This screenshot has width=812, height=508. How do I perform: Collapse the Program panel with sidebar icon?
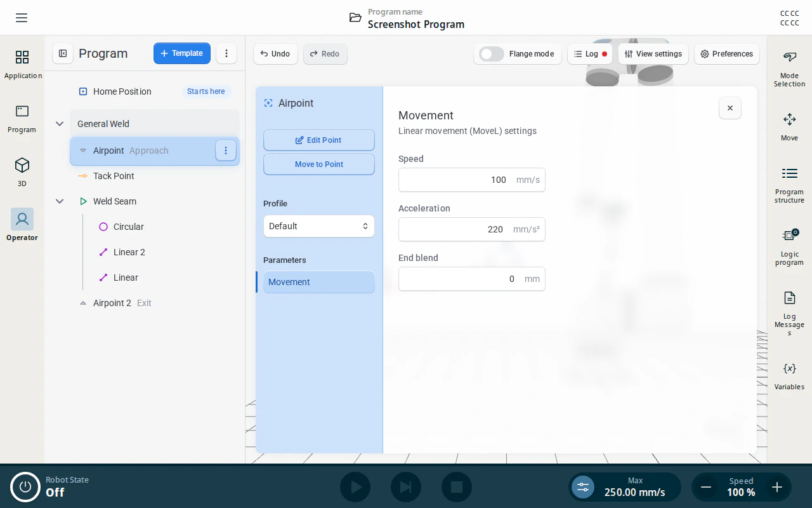coord(63,53)
